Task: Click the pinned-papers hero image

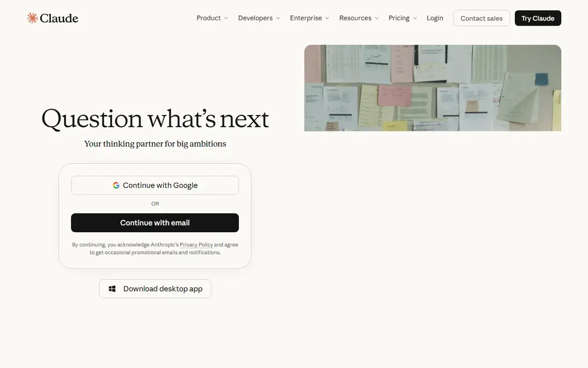Action: coord(433,88)
